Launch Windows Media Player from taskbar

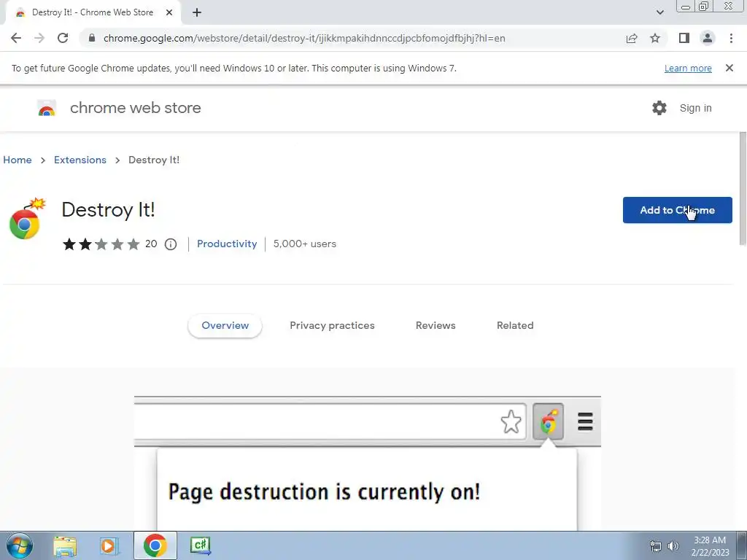coord(109,545)
